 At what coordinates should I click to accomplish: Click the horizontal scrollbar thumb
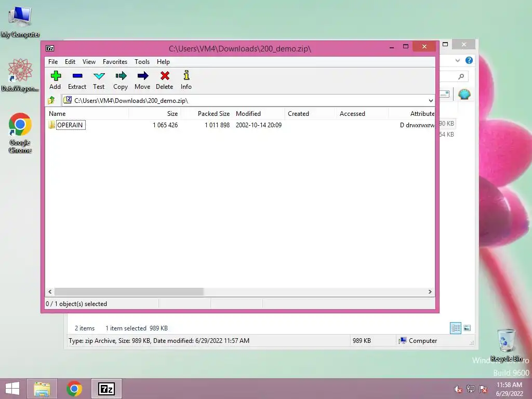(x=129, y=292)
